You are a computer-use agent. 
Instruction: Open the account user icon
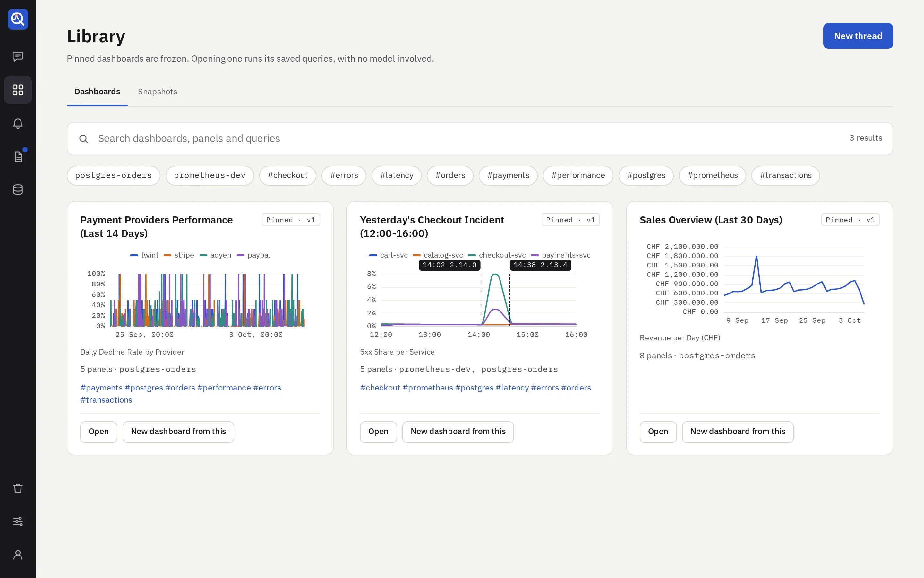(18, 555)
